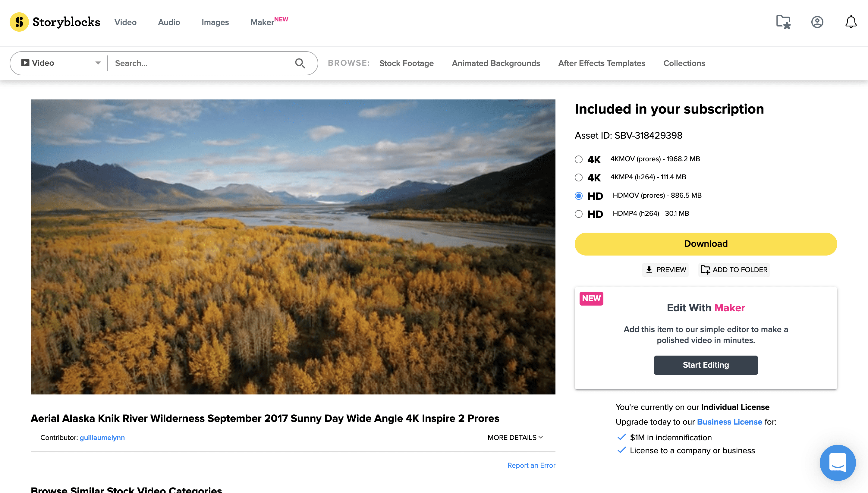The height and width of the screenshot is (493, 868).
Task: Open the notifications bell
Action: point(851,22)
